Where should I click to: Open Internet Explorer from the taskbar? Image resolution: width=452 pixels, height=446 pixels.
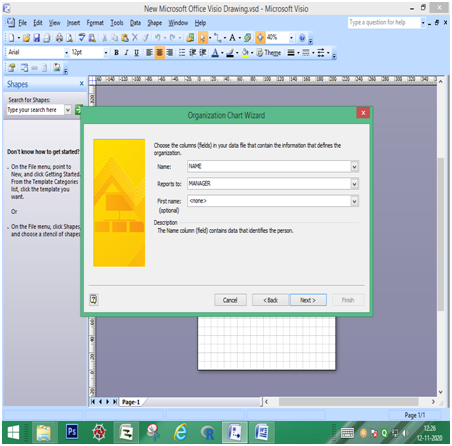coord(180,433)
